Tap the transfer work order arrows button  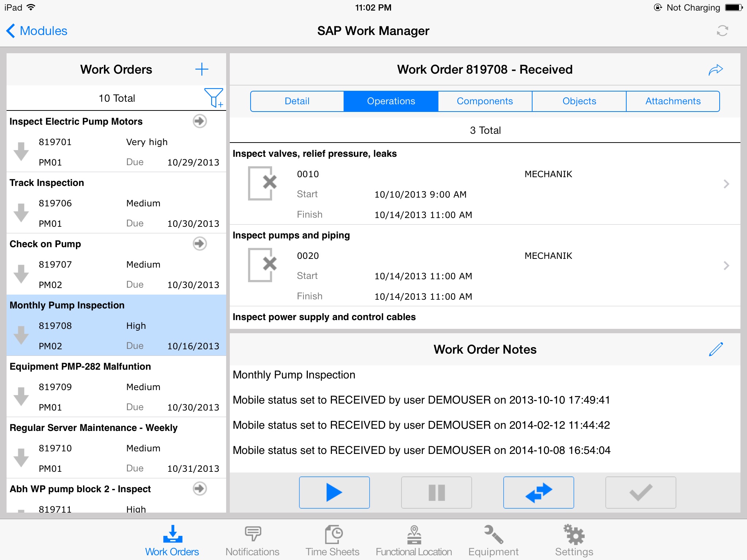point(538,492)
